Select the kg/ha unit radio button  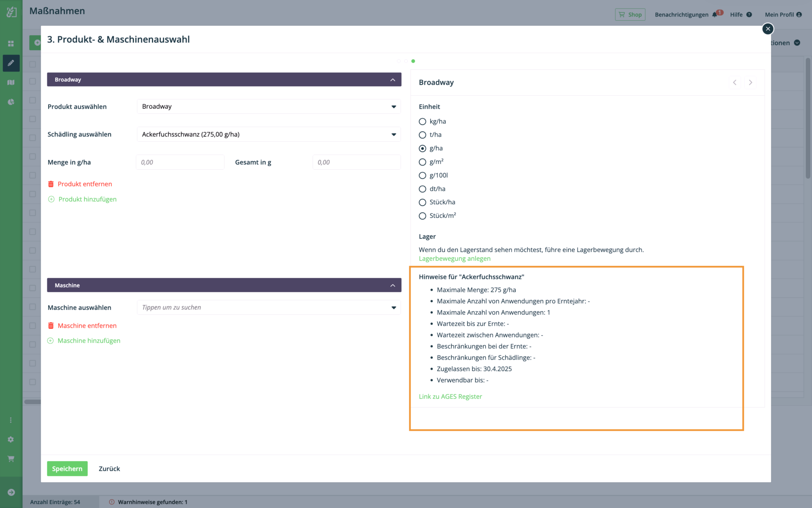[422, 121]
